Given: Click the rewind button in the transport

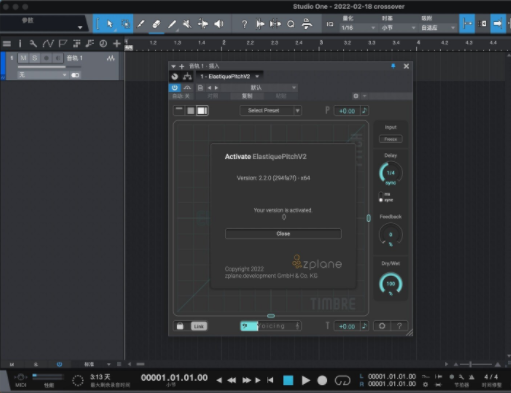Looking at the screenshot, I should [x=232, y=380].
